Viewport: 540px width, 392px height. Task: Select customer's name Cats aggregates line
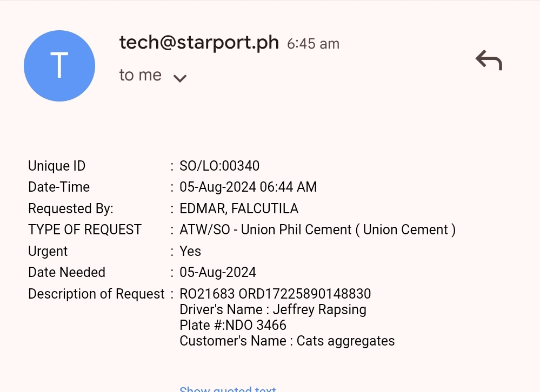[287, 341]
